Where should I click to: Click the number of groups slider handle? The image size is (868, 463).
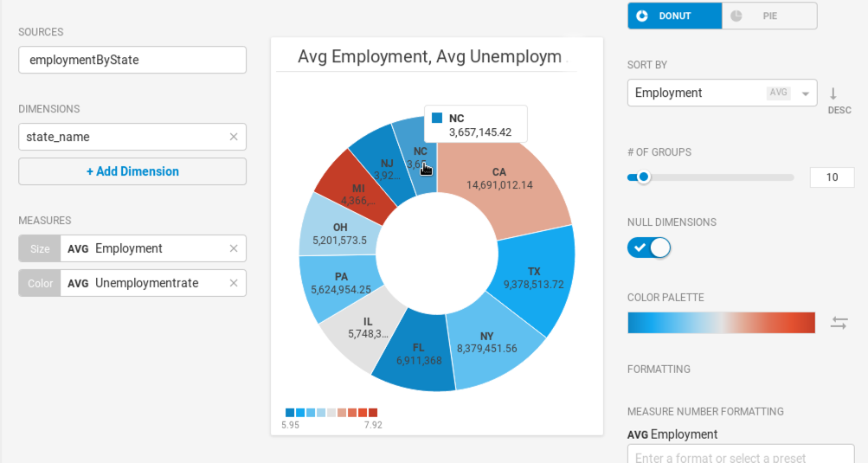(643, 177)
